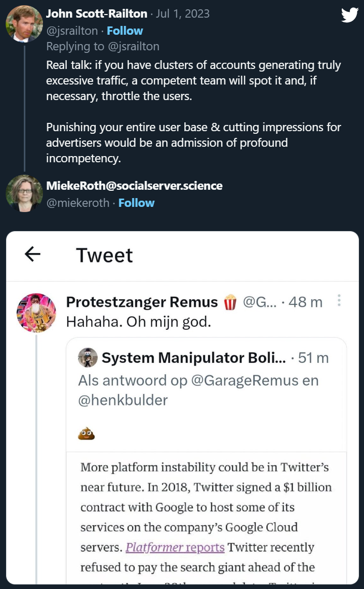This screenshot has height=589, width=364.
Task: Click System Manipulator's small avatar
Action: (88, 358)
